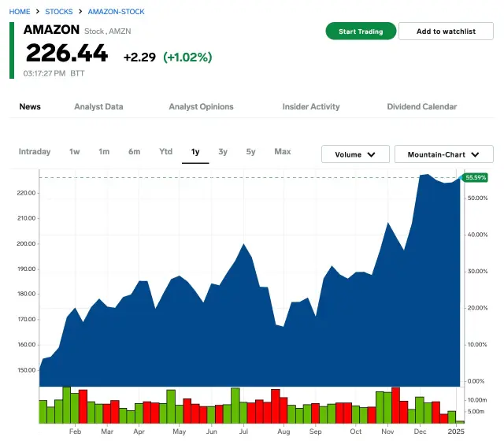Switch chart to Ytd range
504x441 pixels.
(165, 151)
